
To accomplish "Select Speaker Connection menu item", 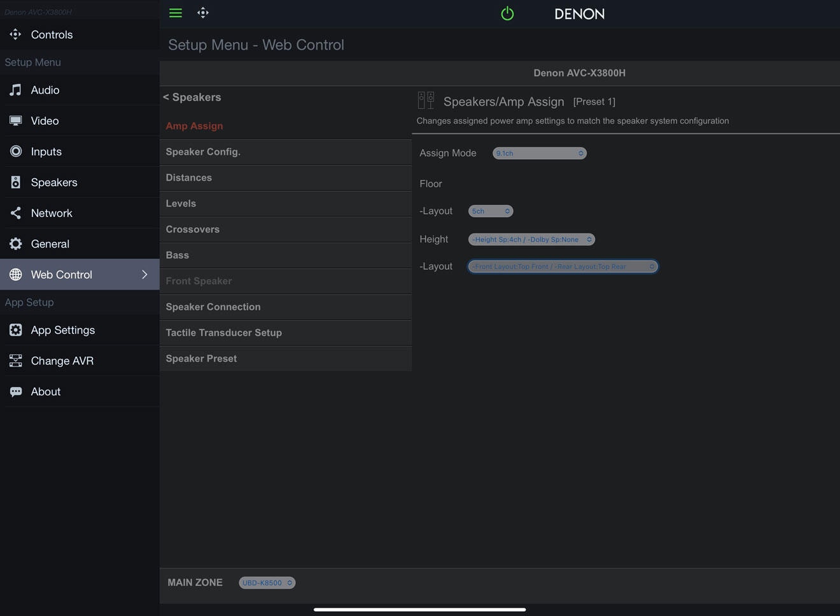I will (286, 307).
